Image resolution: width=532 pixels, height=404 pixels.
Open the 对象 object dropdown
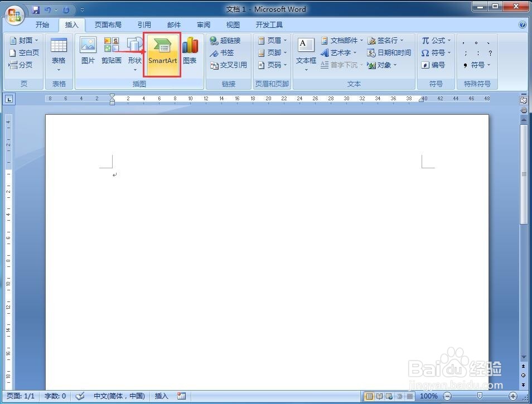pyautogui.click(x=382, y=65)
